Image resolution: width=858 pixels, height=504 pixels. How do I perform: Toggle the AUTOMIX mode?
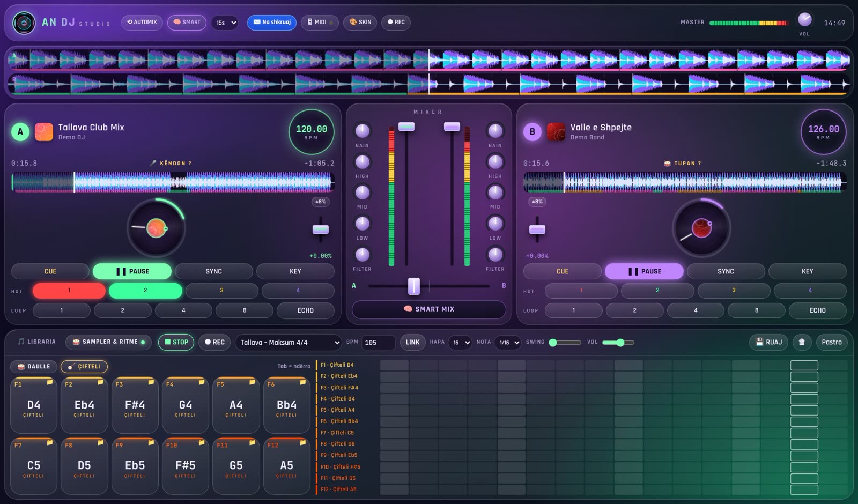tap(142, 23)
